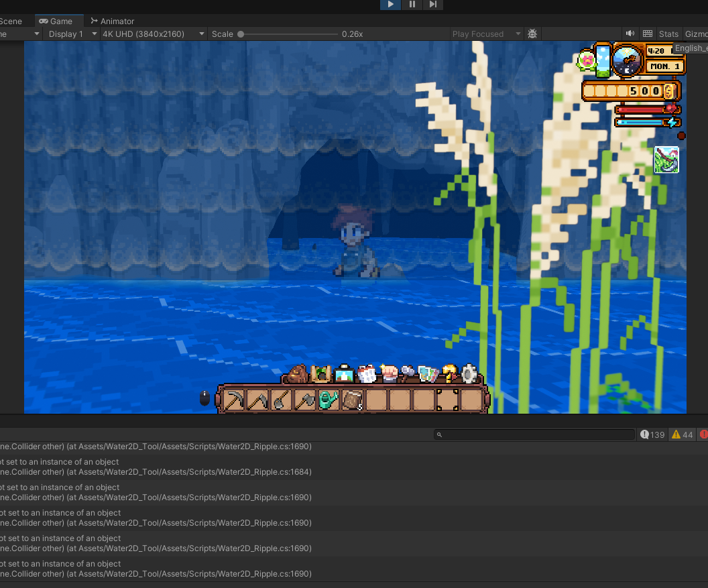Click the scythe thumbnail in game HUD

point(666,160)
